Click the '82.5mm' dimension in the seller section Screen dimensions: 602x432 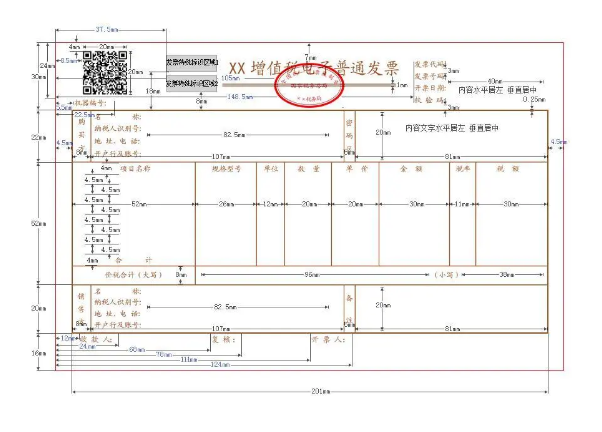(x=225, y=307)
